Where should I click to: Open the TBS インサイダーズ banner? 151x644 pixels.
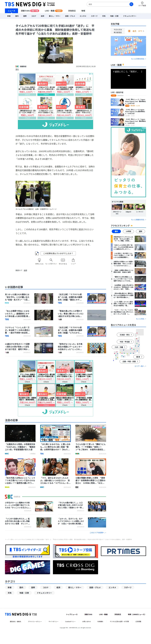pyautogui.click(x=28, y=551)
